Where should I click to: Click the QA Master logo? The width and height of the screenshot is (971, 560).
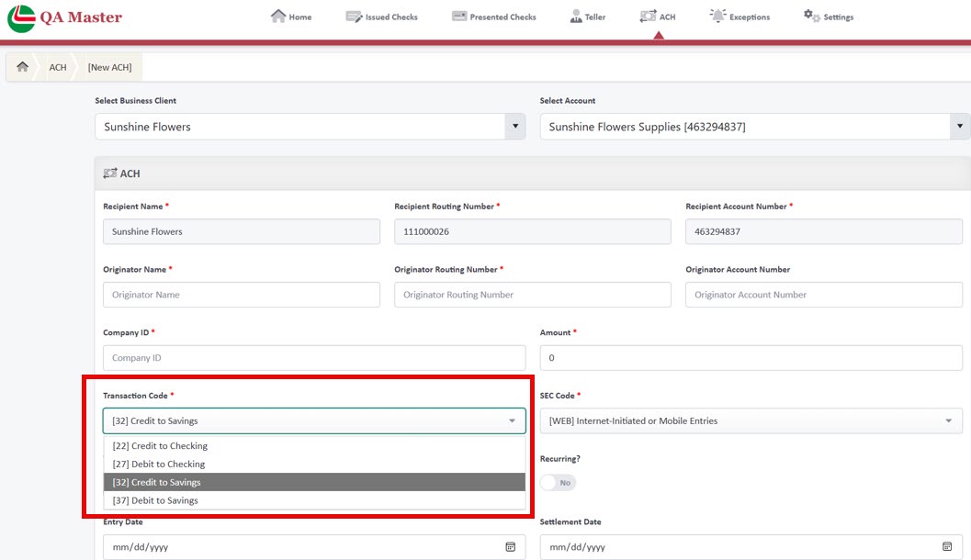pos(65,18)
